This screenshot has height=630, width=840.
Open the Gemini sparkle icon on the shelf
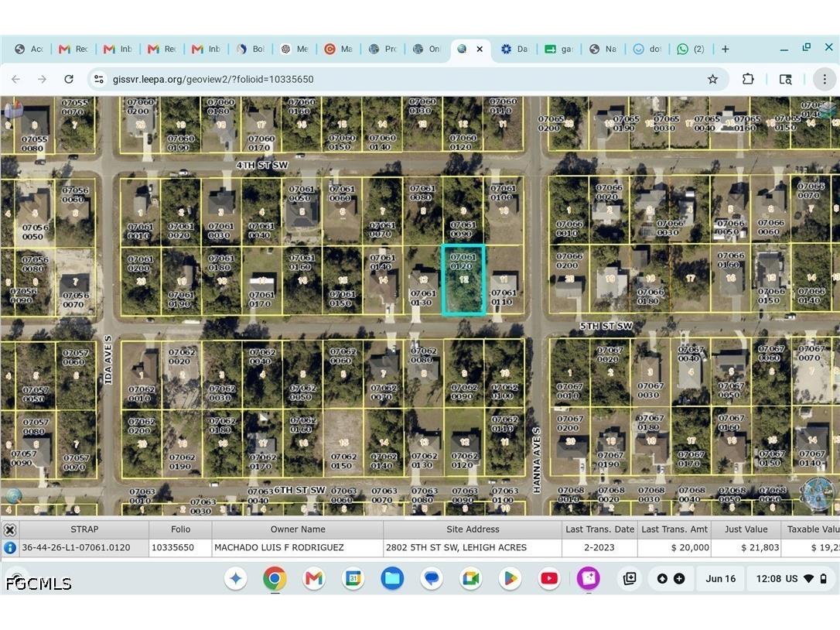(x=236, y=578)
